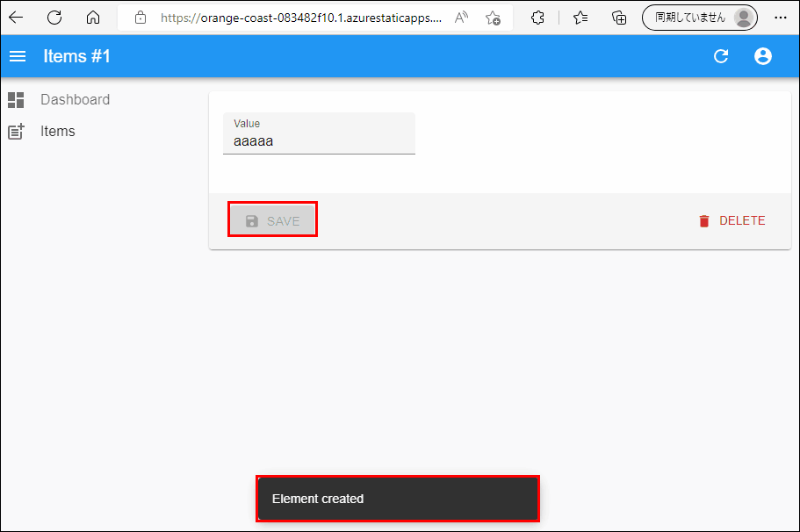The image size is (800, 532).
Task: Open the browser home page icon
Action: pyautogui.click(x=93, y=18)
